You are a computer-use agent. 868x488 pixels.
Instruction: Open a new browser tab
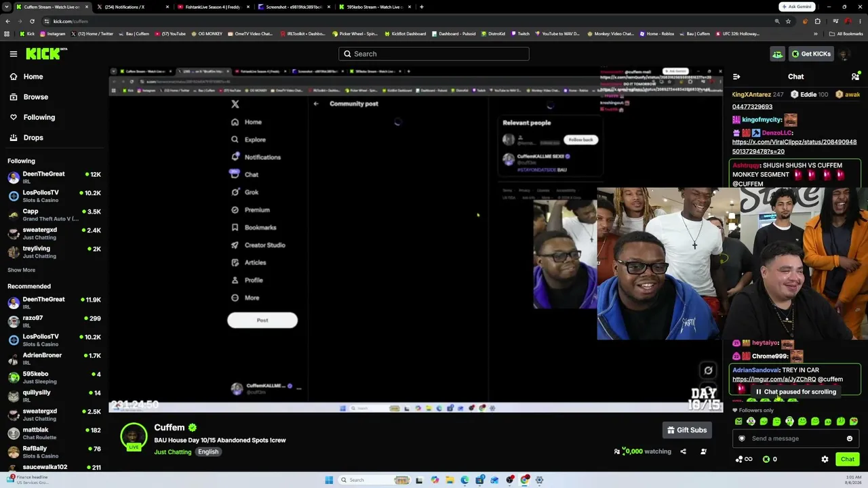422,7
